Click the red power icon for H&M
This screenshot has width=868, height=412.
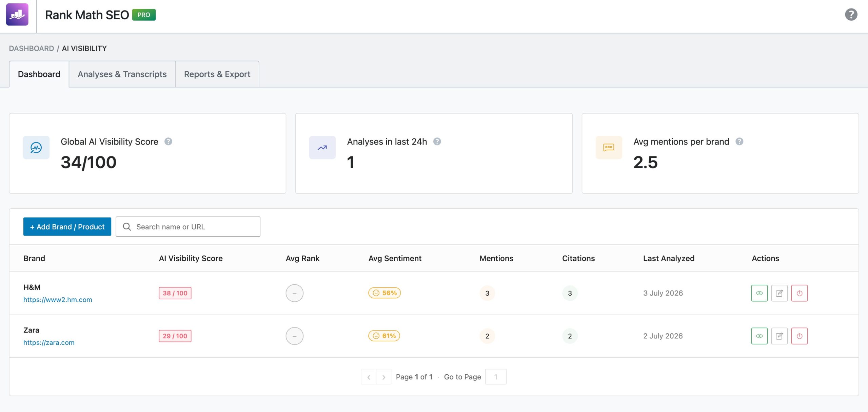click(x=800, y=293)
